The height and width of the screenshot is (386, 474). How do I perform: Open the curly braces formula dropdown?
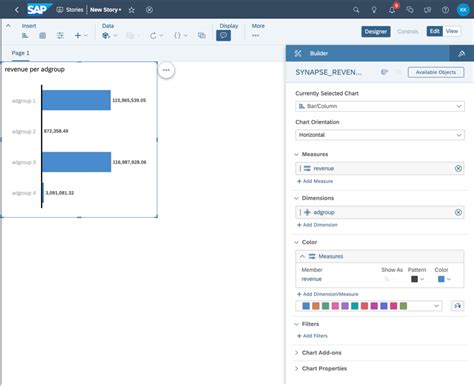[x=181, y=35]
